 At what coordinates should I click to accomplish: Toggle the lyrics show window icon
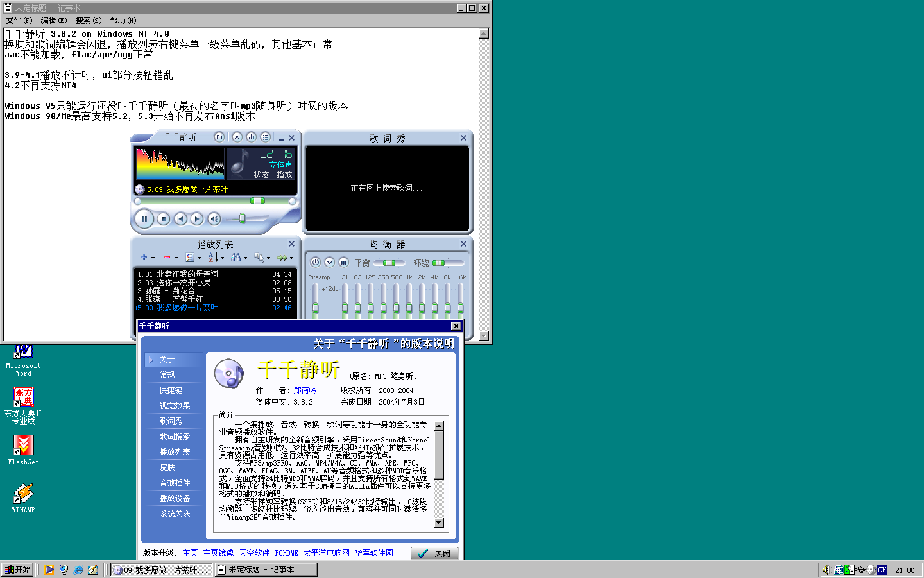[237, 137]
